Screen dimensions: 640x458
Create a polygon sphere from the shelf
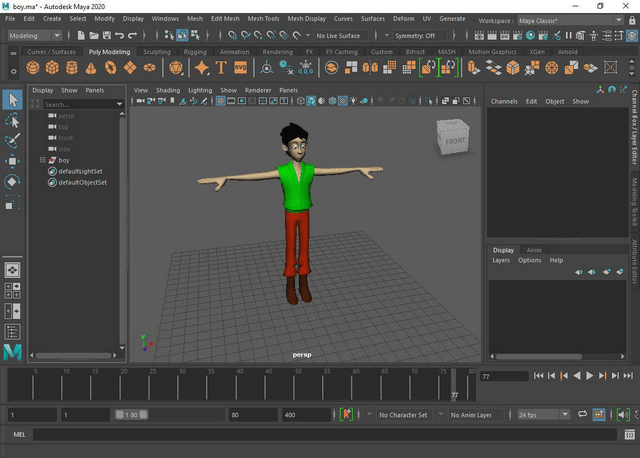(33, 68)
